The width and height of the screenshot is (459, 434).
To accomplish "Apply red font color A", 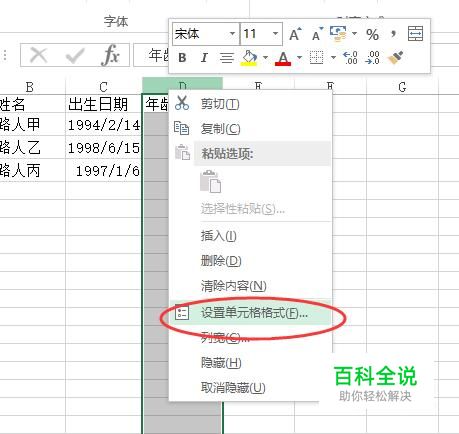I will click(x=283, y=58).
